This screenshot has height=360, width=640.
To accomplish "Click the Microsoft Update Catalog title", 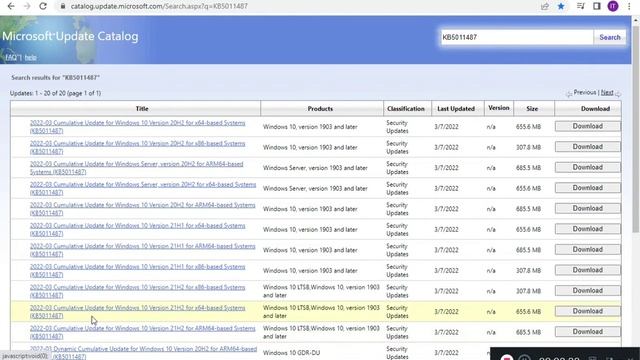I will click(x=70, y=36).
